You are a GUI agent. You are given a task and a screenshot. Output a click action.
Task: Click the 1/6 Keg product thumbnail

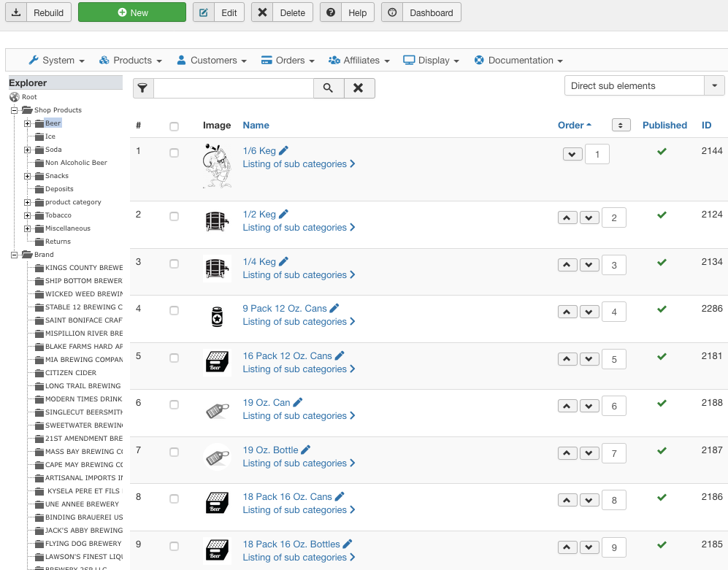coord(217,166)
